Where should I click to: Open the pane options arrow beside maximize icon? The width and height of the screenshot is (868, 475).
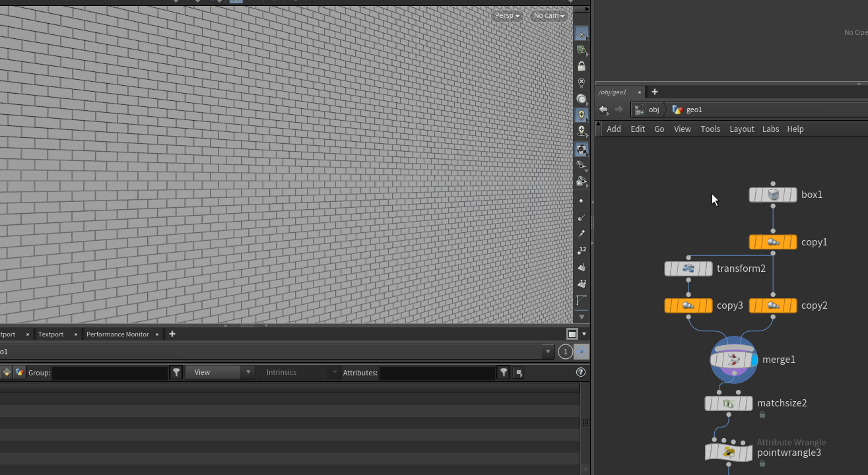coord(584,334)
